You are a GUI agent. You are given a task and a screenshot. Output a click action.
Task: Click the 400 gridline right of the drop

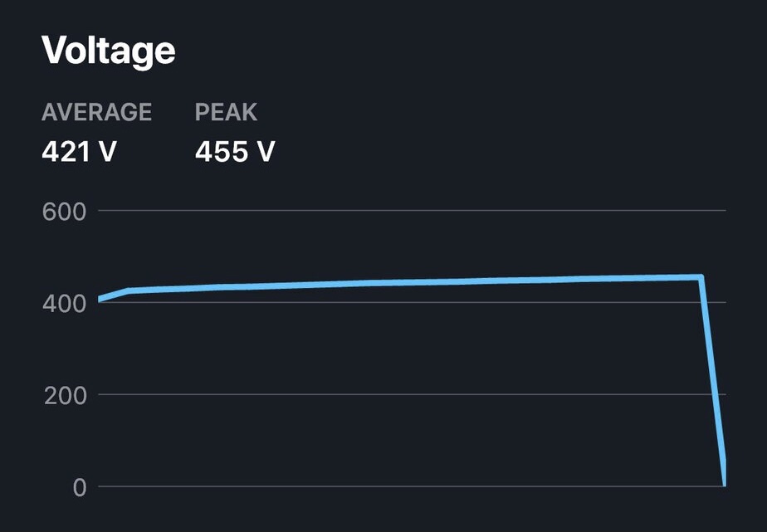pyautogui.click(x=719, y=303)
